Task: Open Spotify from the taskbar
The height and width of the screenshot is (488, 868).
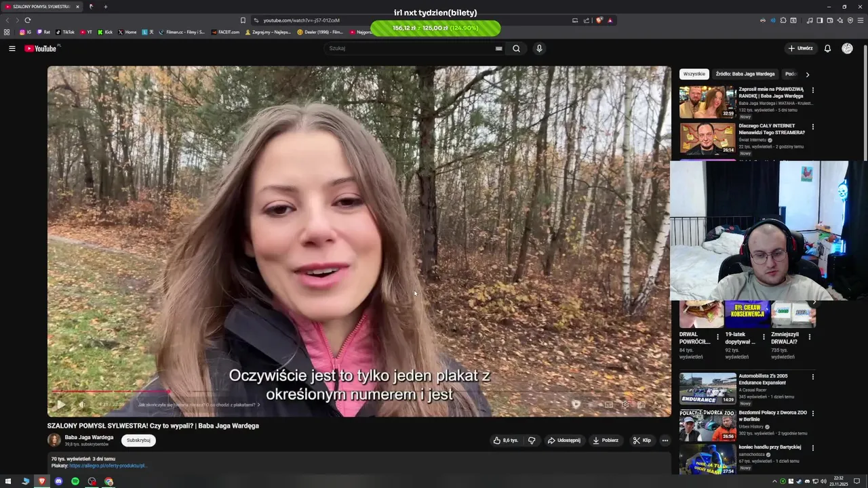Action: 75,481
